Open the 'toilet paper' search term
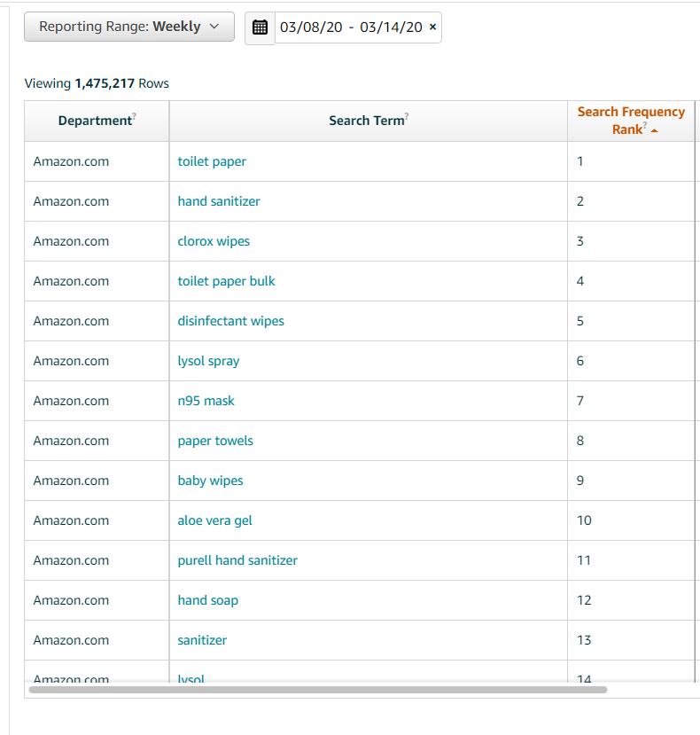700x735 pixels. pyautogui.click(x=212, y=161)
